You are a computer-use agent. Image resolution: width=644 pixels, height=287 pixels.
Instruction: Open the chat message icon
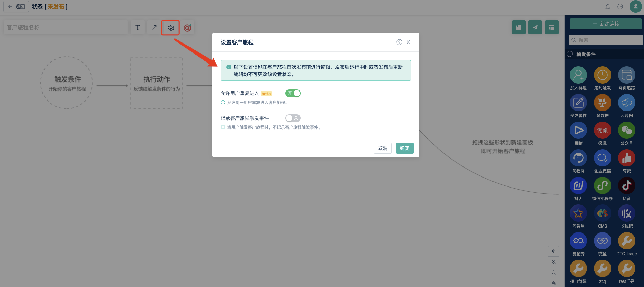(x=620, y=7)
